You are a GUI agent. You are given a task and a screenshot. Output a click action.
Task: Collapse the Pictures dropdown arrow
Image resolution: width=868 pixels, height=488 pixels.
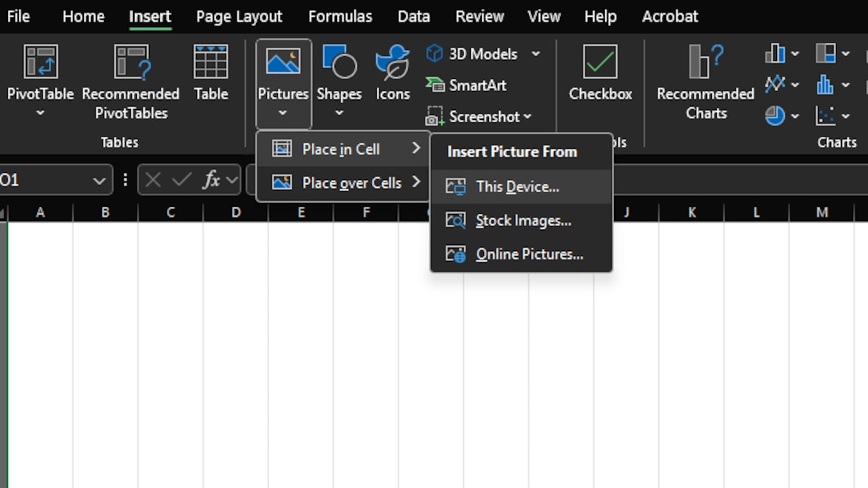283,113
